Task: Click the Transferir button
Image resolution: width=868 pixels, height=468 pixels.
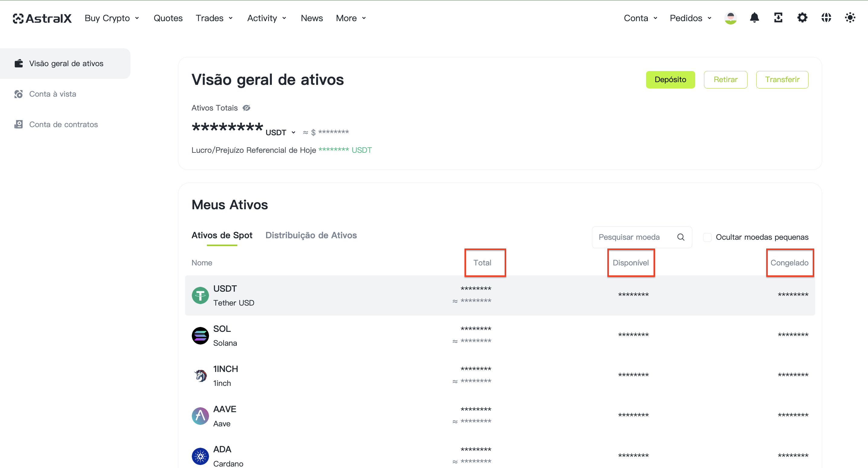Action: click(782, 79)
